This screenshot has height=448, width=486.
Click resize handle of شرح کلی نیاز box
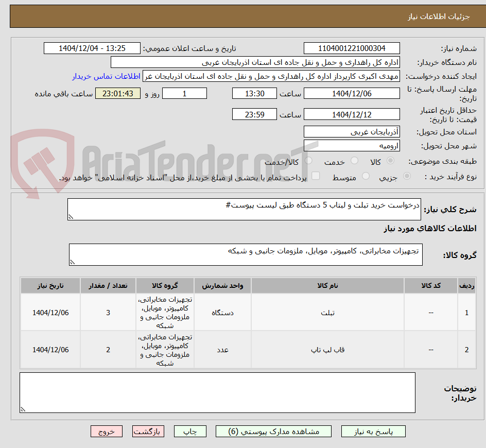pyautogui.click(x=71, y=217)
